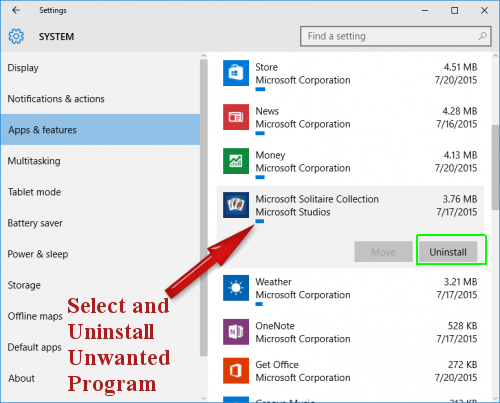The image size is (500, 403).
Task: Click the app list vertical scrollbar thumb
Action: click(495, 167)
